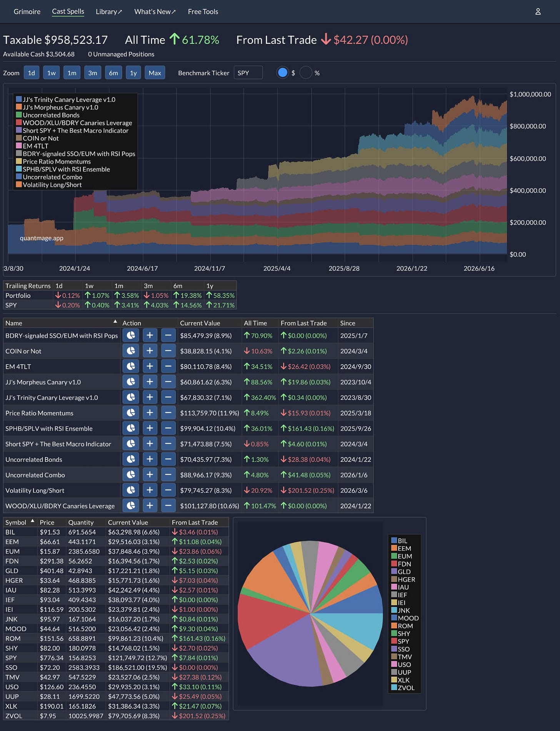Toggle ZVOL swatch in pie chart legend
Viewport: 560px width, 731px height.
[x=394, y=688]
